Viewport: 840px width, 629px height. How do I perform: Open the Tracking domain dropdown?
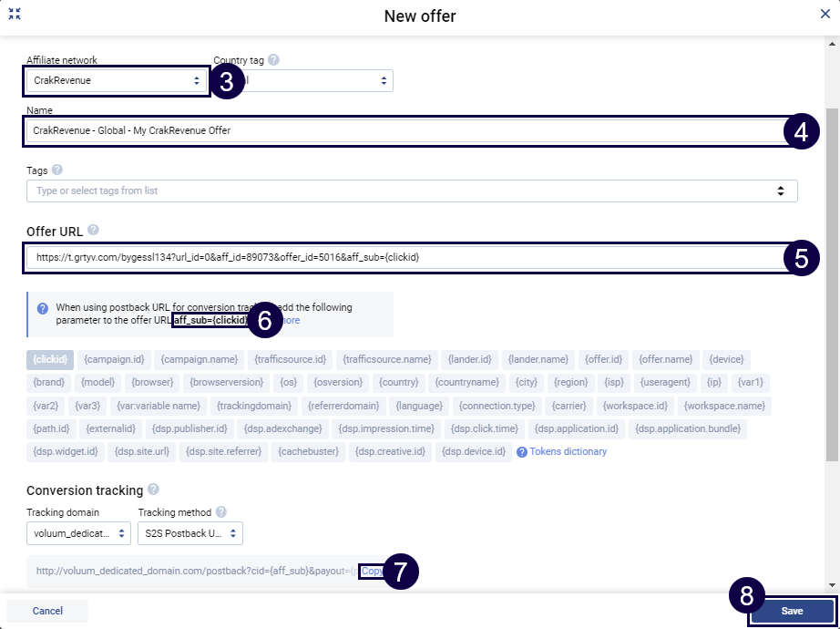coord(79,532)
